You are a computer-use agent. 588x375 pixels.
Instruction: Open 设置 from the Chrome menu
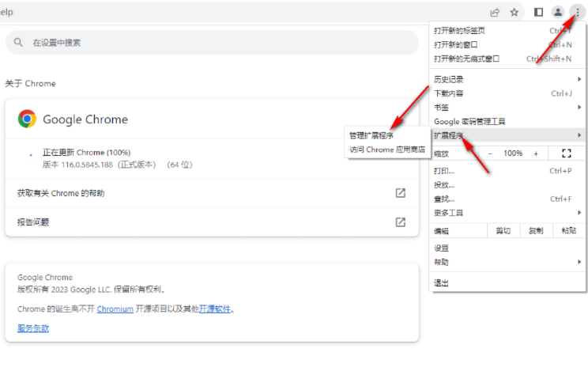pos(442,248)
